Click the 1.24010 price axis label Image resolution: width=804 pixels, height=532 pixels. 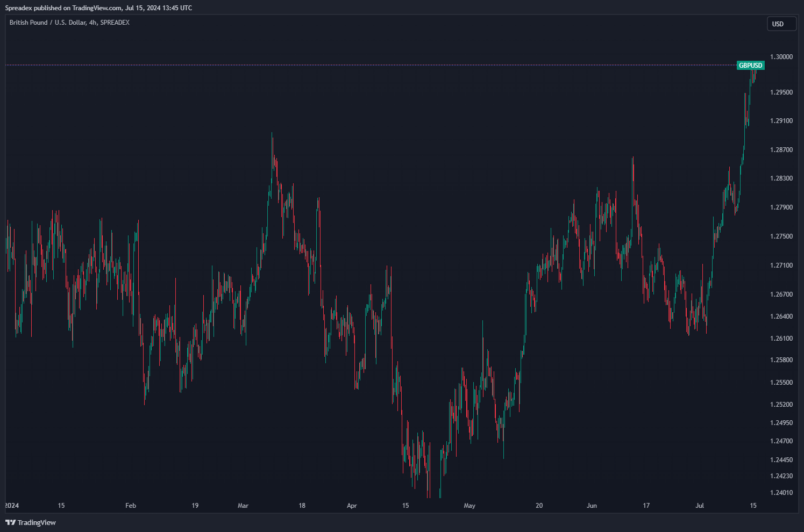(781, 493)
